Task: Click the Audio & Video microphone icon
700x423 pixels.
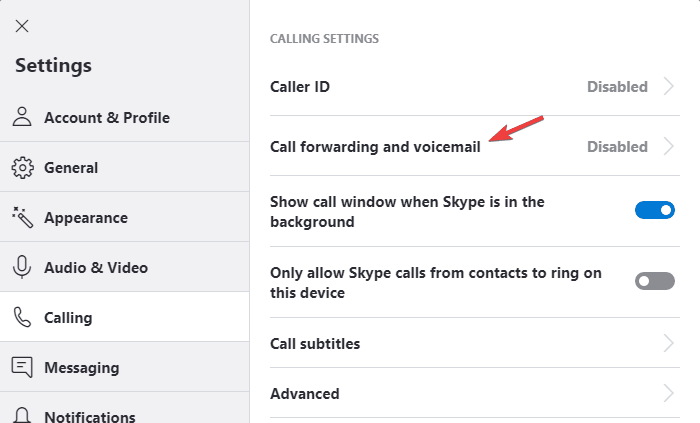Action: [22, 267]
